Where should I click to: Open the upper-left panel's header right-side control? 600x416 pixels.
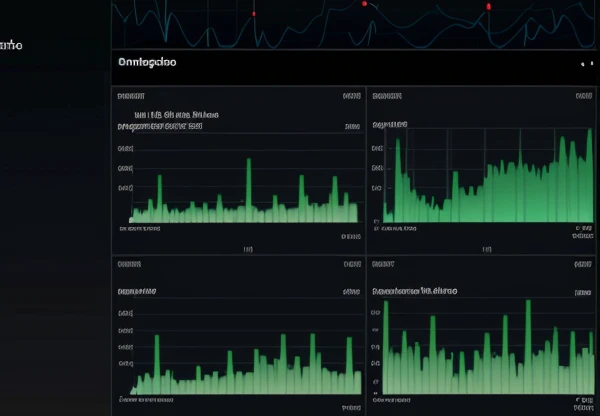click(351, 97)
